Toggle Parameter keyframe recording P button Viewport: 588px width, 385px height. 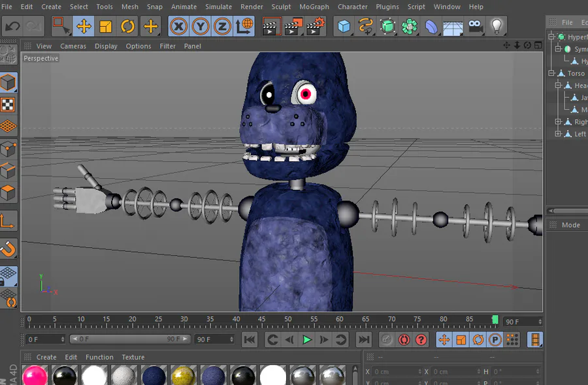tap(495, 340)
